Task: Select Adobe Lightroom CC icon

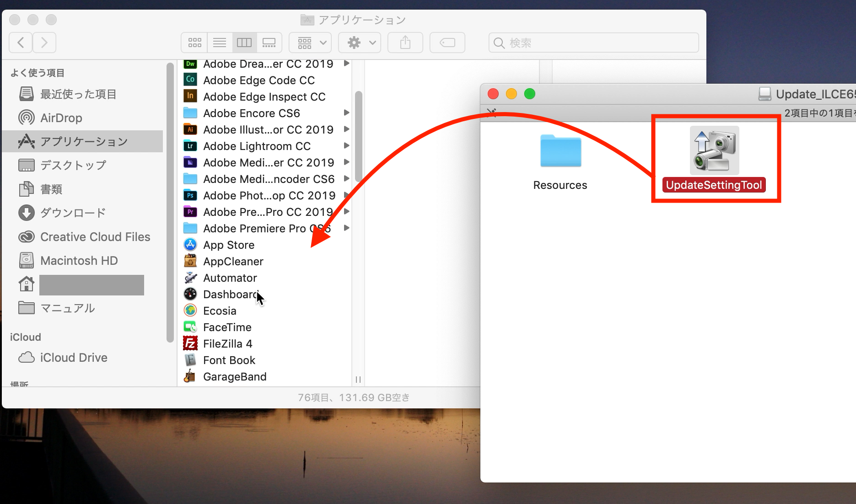Action: (x=190, y=146)
